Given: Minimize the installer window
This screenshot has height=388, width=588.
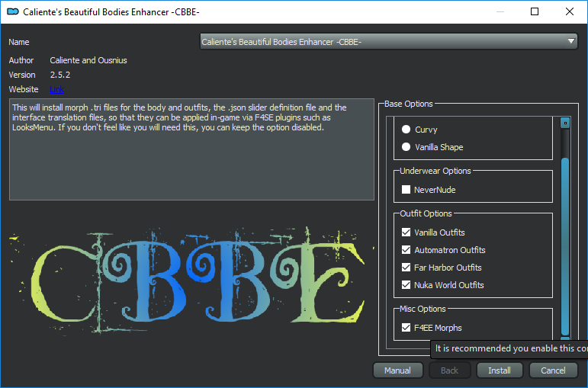Looking at the screenshot, I should tap(500, 11).
